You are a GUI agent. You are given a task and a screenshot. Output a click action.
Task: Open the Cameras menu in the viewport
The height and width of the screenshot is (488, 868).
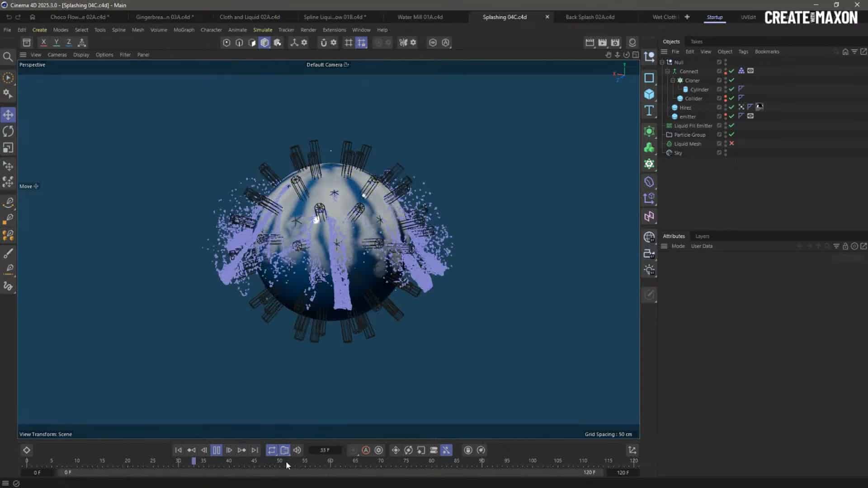57,55
